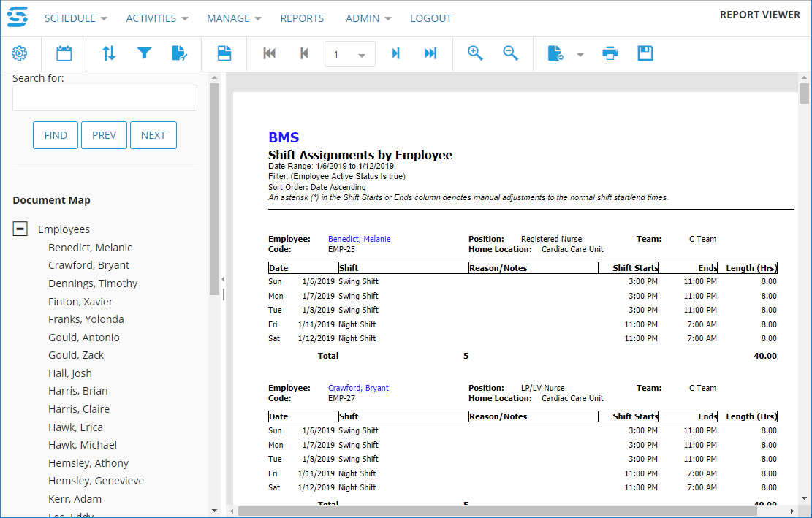Zoom in on the report
This screenshot has width=812, height=518.
tap(475, 53)
